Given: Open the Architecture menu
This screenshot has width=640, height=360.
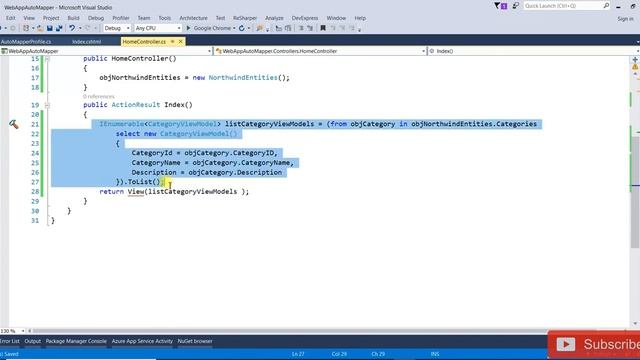Looking at the screenshot, I should tap(193, 18).
